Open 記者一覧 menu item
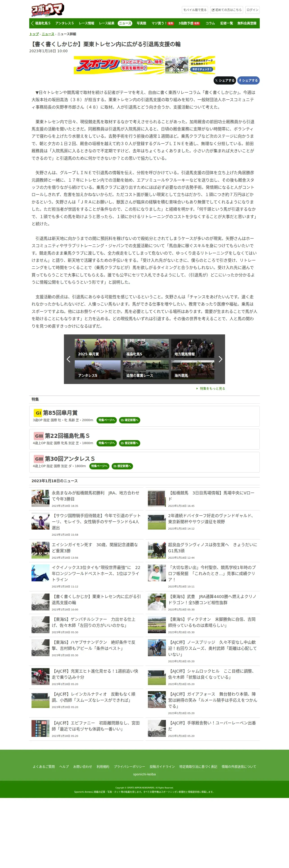This screenshot has width=289, height=868. pyautogui.click(x=226, y=23)
